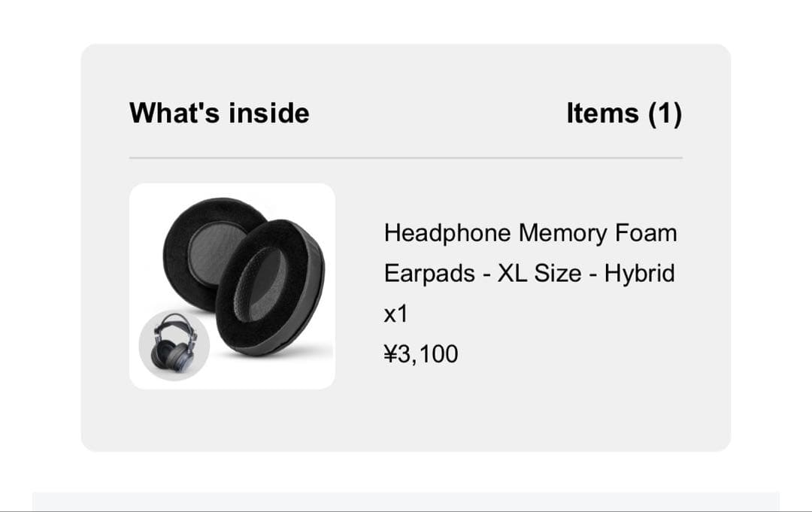Click the word "Headphone" in product title

[448, 233]
